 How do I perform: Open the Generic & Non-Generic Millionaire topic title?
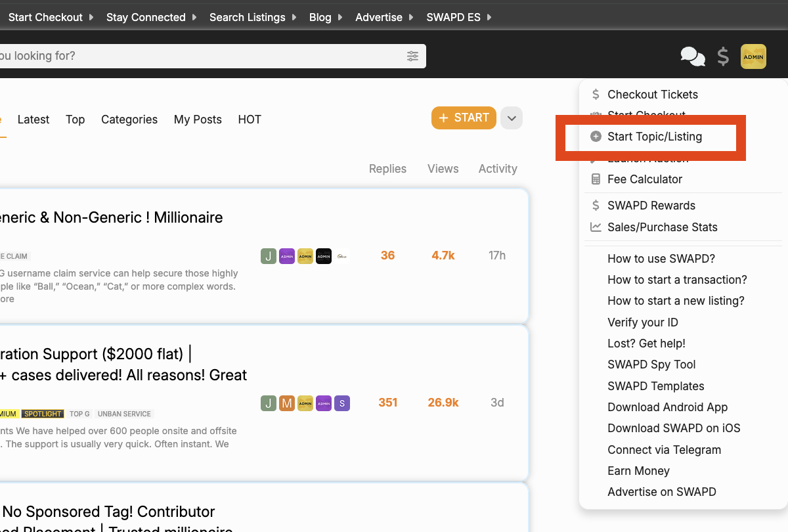pos(112,217)
